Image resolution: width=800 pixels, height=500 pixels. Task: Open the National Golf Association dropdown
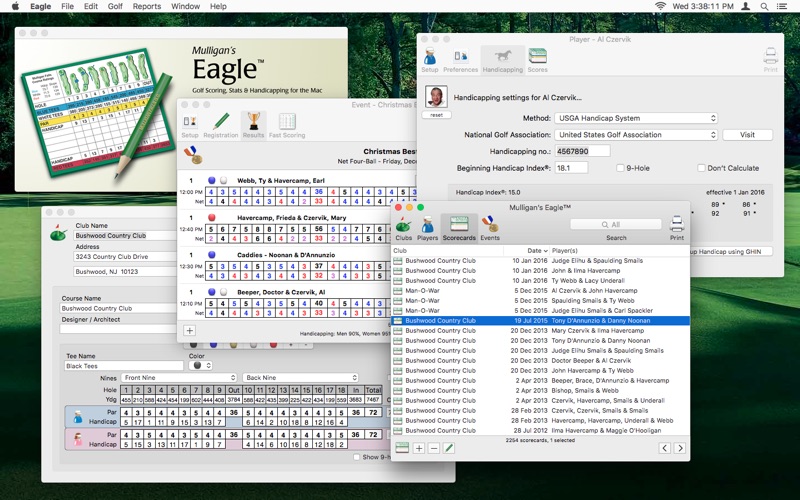coord(636,135)
